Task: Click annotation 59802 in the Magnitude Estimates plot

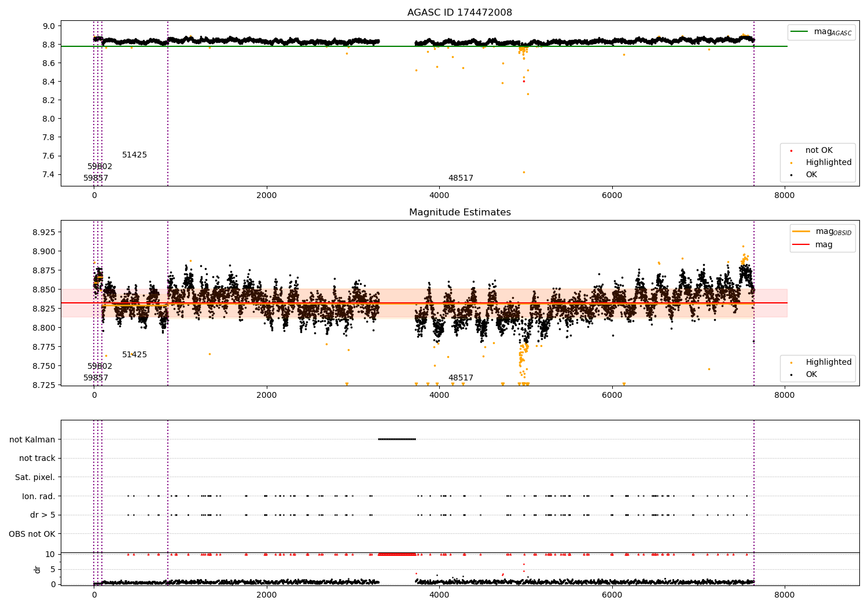Action: pos(100,367)
